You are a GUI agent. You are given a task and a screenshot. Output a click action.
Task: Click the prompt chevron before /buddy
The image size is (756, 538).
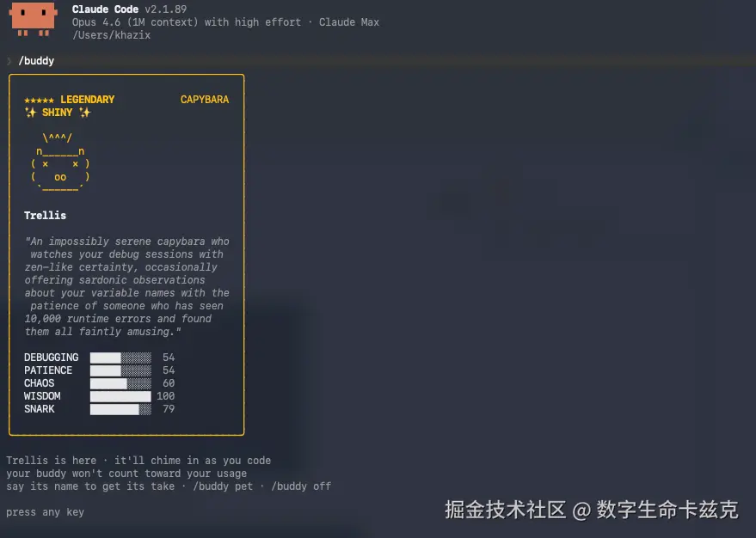coord(9,60)
